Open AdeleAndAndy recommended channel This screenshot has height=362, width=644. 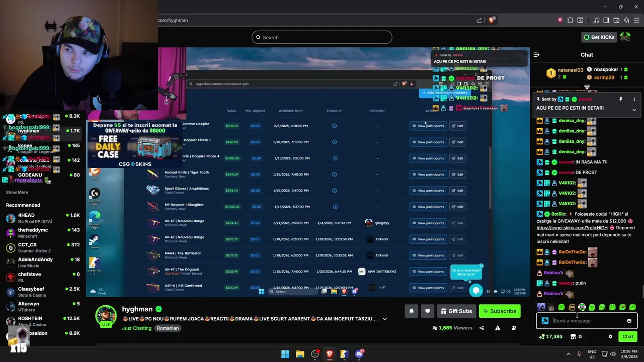[43, 262]
